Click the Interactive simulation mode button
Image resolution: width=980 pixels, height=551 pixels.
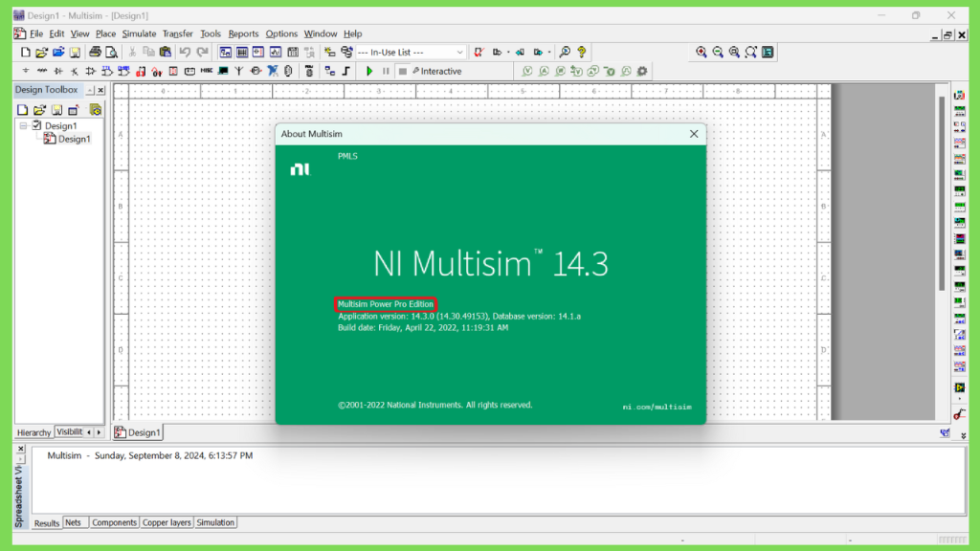point(436,71)
